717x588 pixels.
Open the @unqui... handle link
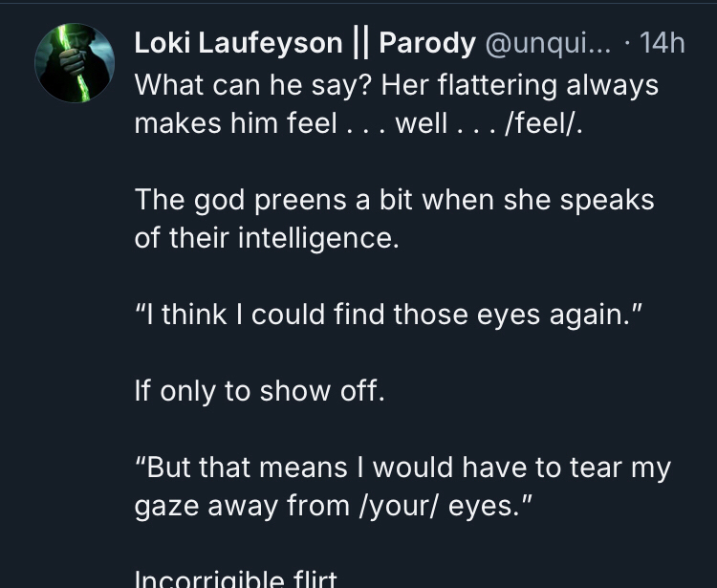tap(549, 43)
